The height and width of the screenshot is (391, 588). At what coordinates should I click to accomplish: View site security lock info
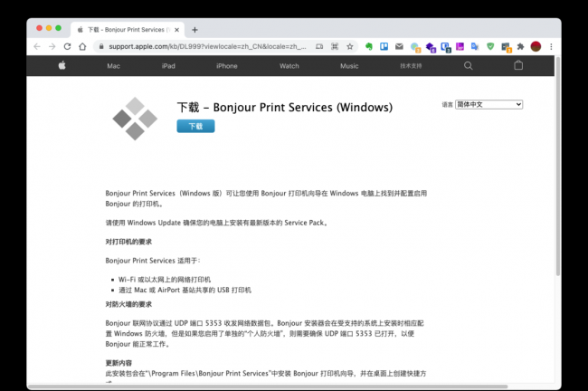click(101, 46)
